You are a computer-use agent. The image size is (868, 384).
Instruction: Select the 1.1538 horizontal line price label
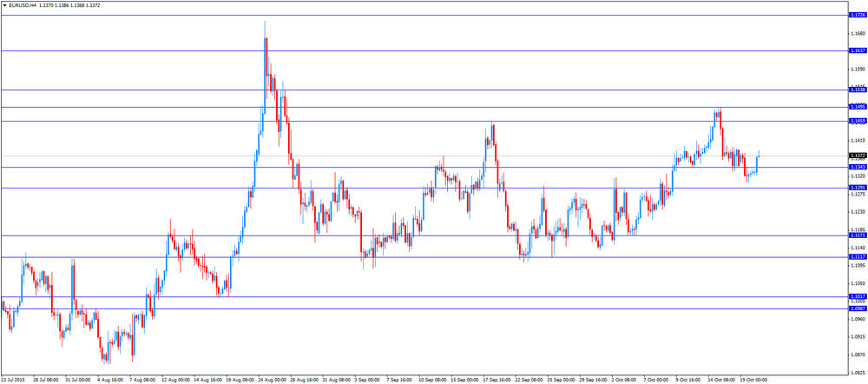pyautogui.click(x=858, y=89)
